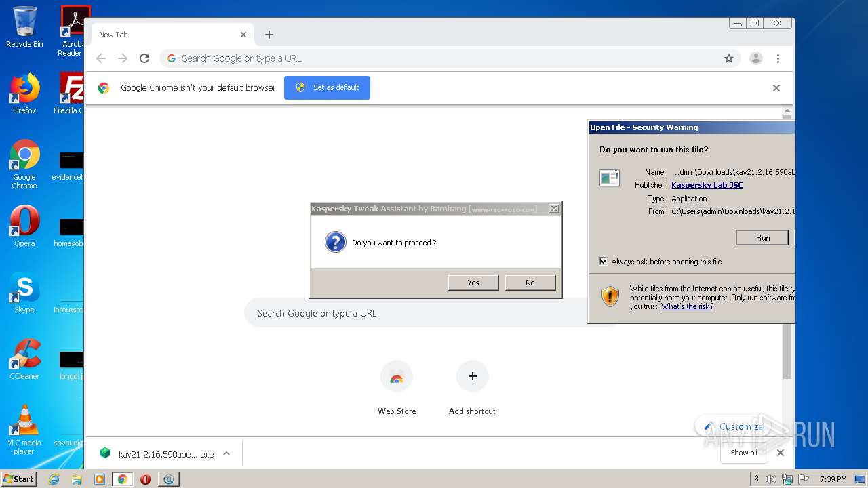The image size is (868, 488).
Task: Click the question mark icon in dialog
Action: tap(336, 242)
